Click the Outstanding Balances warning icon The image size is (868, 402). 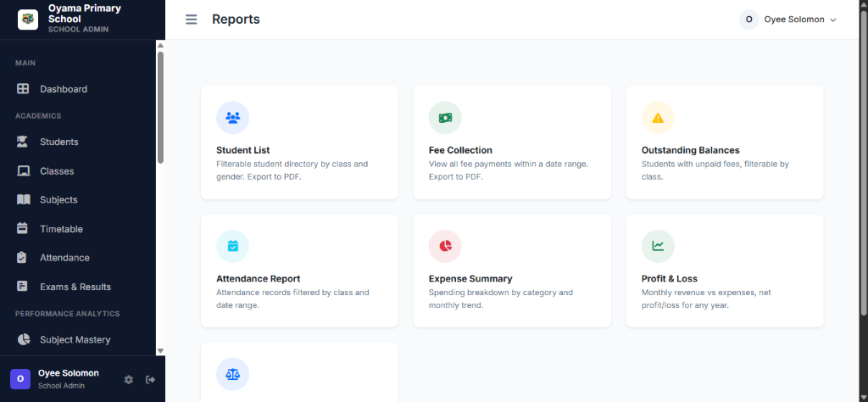(658, 117)
